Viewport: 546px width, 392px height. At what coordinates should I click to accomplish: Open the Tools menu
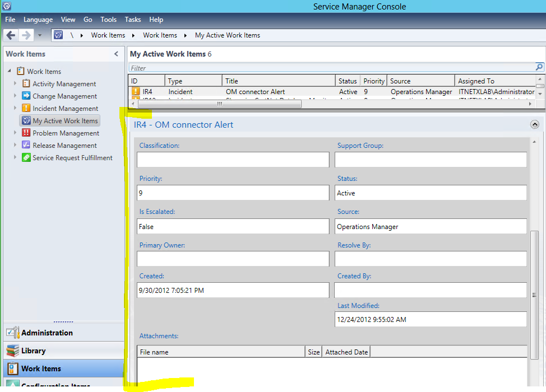pos(108,20)
